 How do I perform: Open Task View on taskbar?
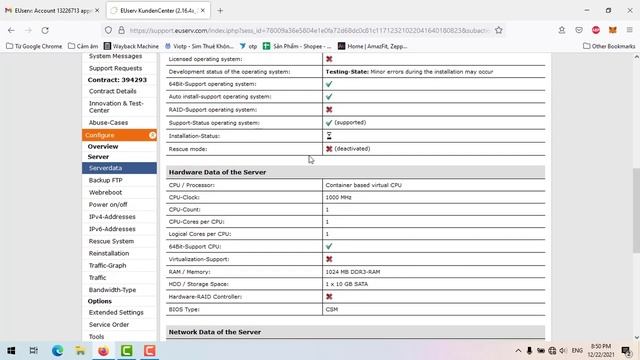pos(33,351)
